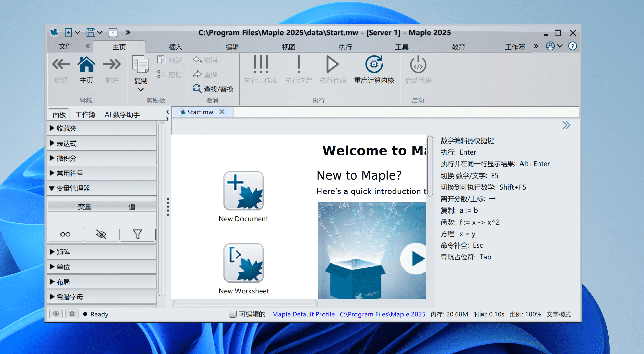Click the C:\Program Files\Maple 2025 path link
Screen dimensions: 644x354
(382, 314)
